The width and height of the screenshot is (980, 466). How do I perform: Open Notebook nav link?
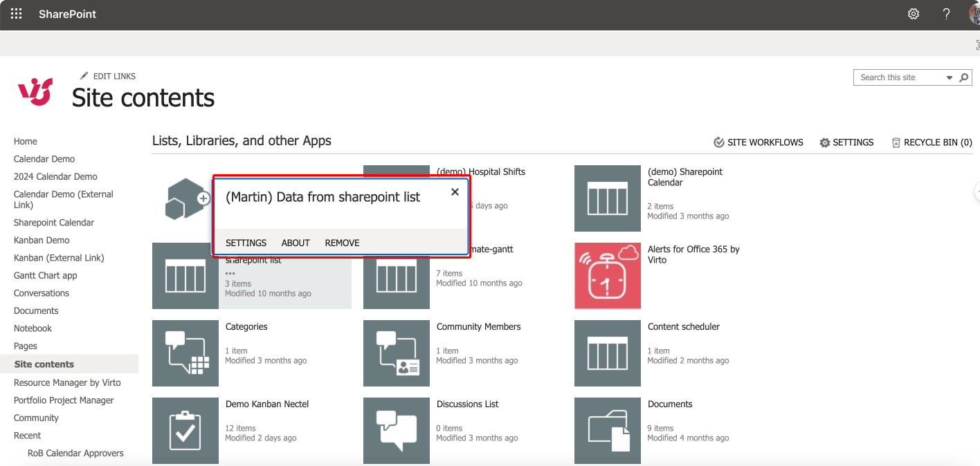(33, 328)
